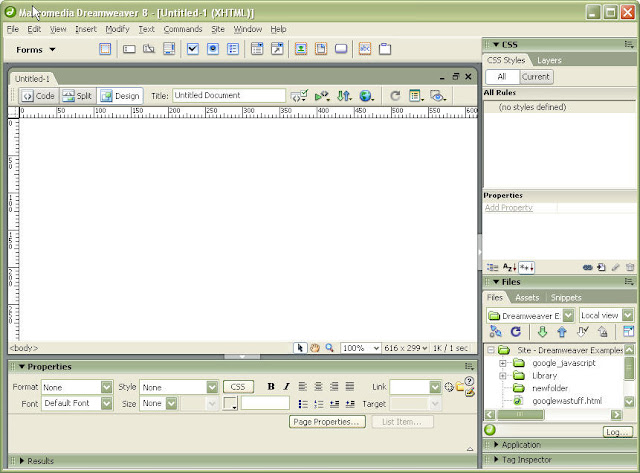
Task: Insert a Textarea form object
Action: (169, 49)
